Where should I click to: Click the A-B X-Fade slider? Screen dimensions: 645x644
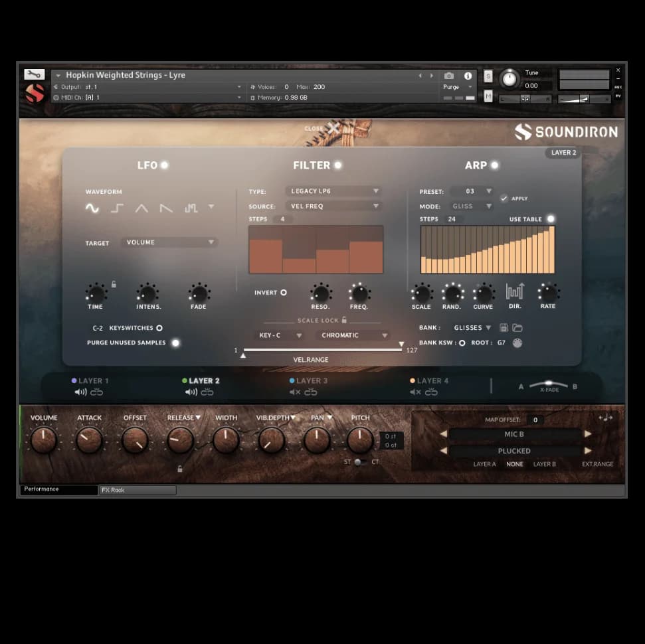pos(549,385)
